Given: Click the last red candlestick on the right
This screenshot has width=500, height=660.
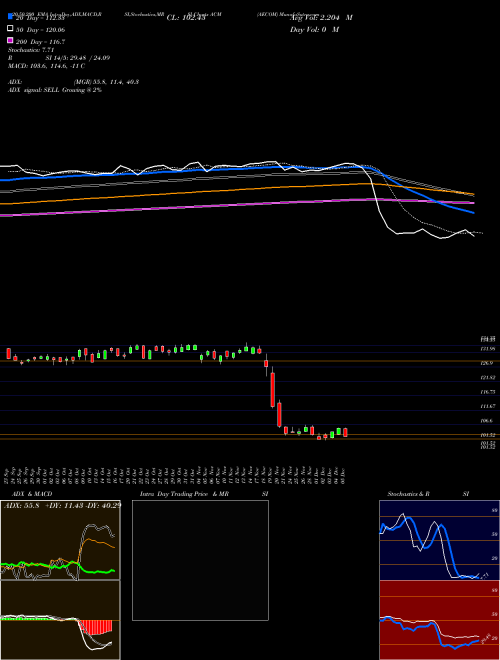Looking at the screenshot, I should pos(346,432).
